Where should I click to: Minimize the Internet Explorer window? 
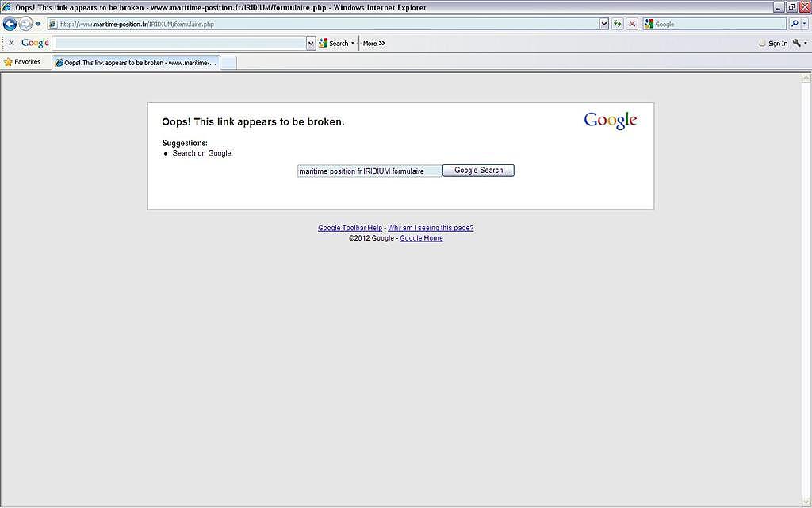779,7
